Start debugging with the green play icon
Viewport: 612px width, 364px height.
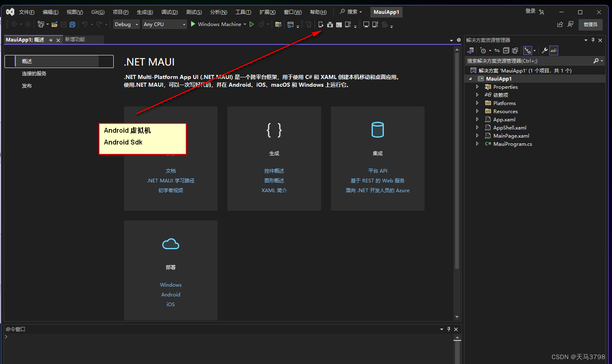click(x=193, y=24)
